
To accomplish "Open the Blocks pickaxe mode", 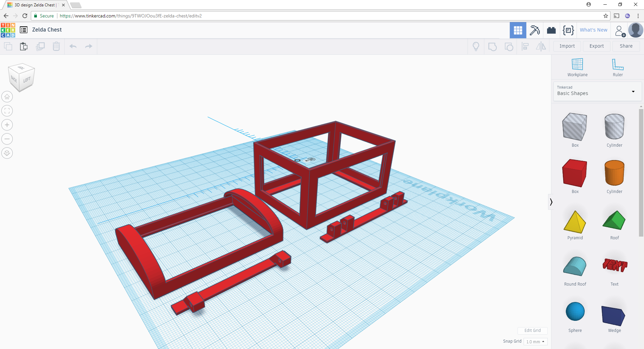I will [535, 30].
